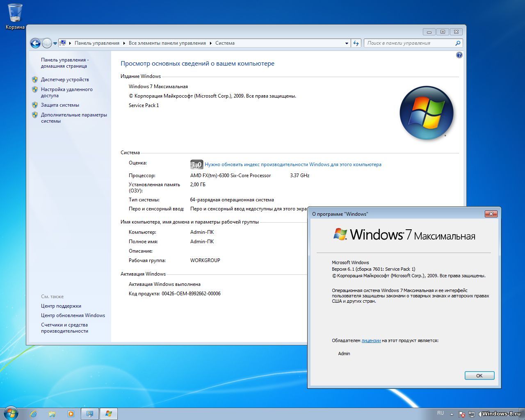Open Windows Media Player from taskbar
525x420 pixels.
point(71,414)
